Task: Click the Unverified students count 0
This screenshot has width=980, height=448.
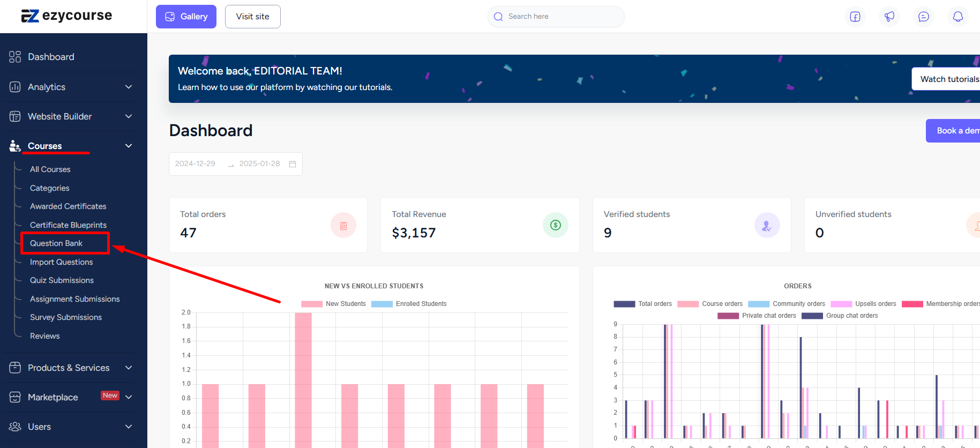Action: pyautogui.click(x=820, y=233)
